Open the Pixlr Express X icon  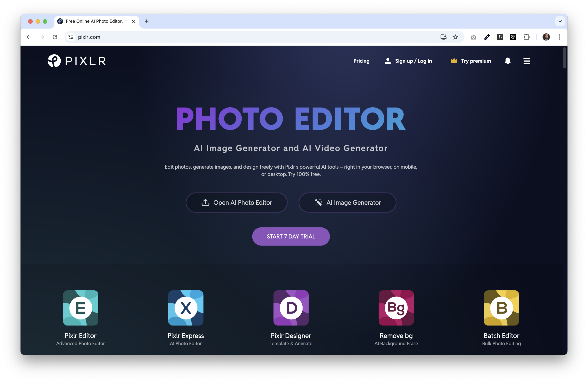186,308
